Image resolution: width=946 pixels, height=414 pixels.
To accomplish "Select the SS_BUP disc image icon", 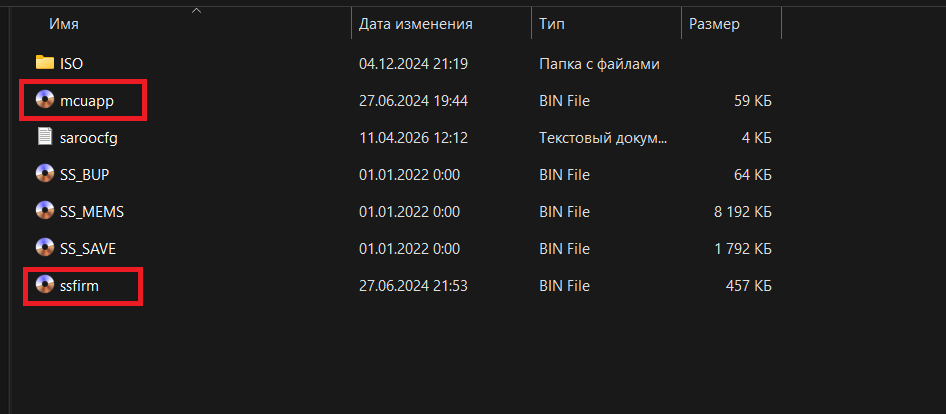I will pyautogui.click(x=45, y=174).
